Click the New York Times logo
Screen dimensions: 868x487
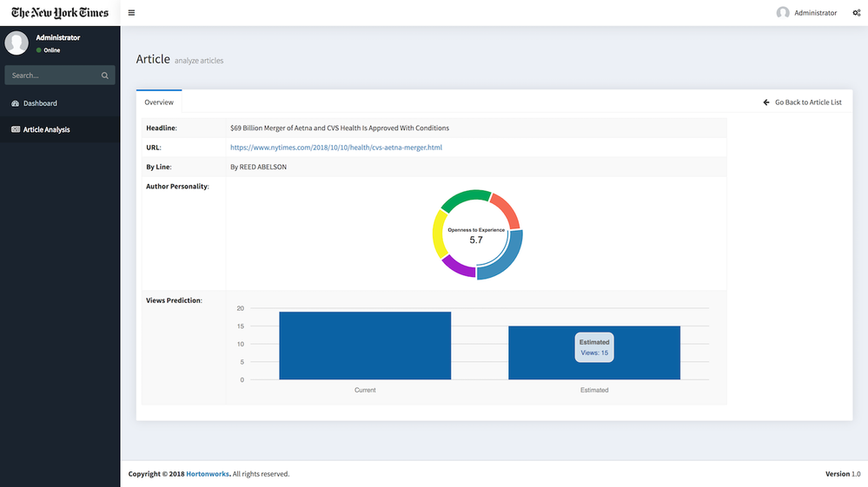tap(60, 13)
